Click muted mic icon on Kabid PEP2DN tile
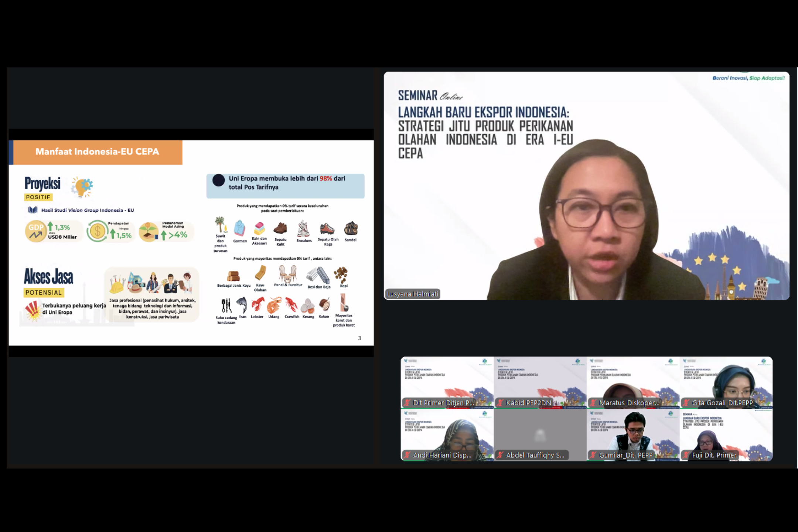The image size is (798, 532). 500,403
